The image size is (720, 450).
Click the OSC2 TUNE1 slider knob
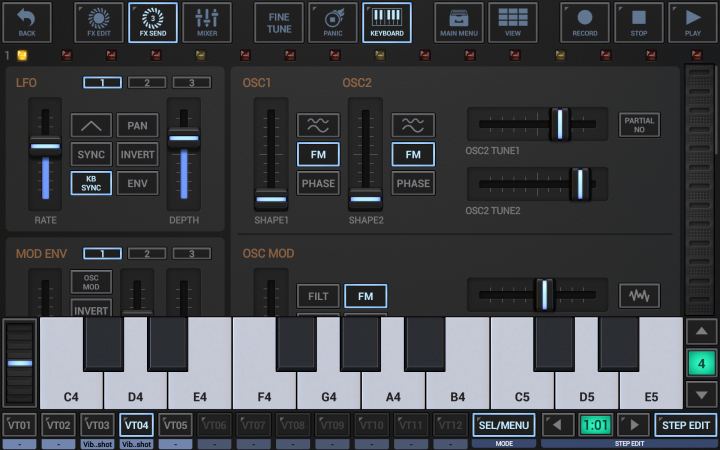coord(560,124)
